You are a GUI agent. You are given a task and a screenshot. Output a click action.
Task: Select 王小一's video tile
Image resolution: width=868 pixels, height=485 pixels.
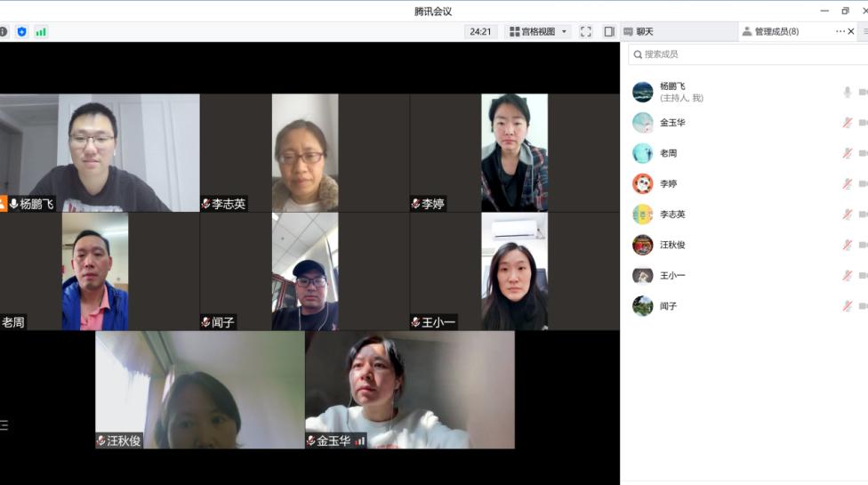514,271
